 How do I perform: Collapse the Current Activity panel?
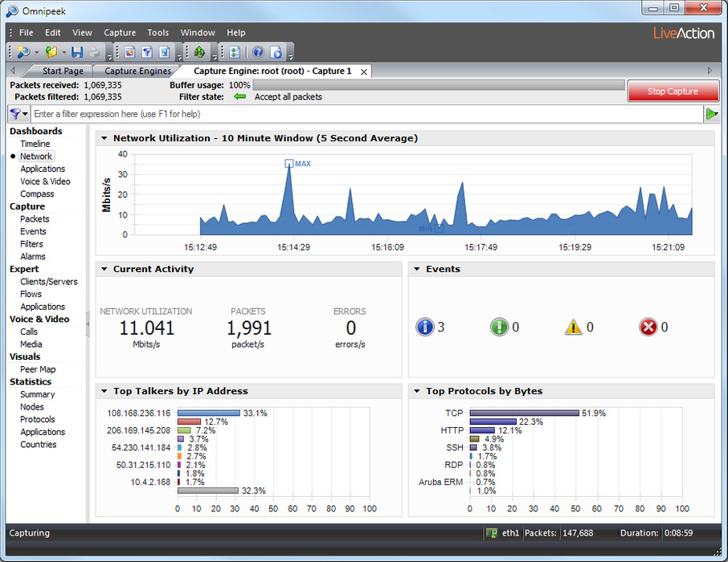(x=104, y=269)
